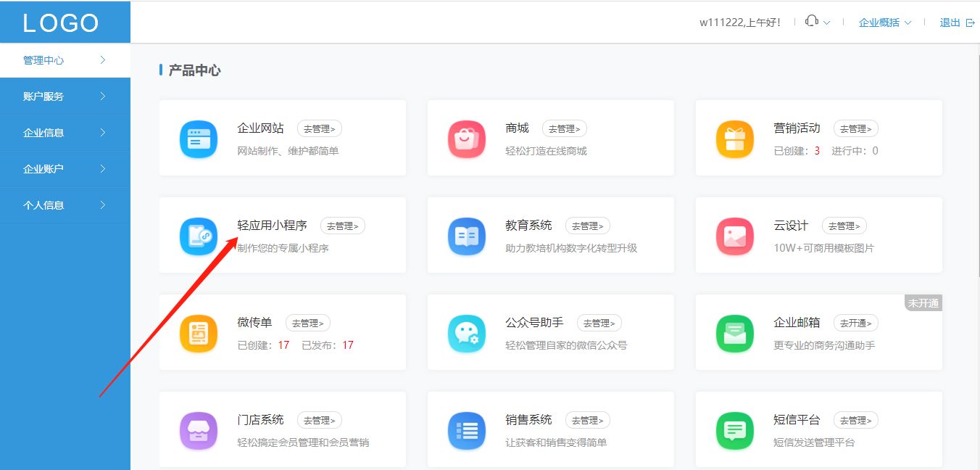The width and height of the screenshot is (980, 470).
Task: Click 助力教培机构数字化转型升级 description
Action: click(x=571, y=248)
